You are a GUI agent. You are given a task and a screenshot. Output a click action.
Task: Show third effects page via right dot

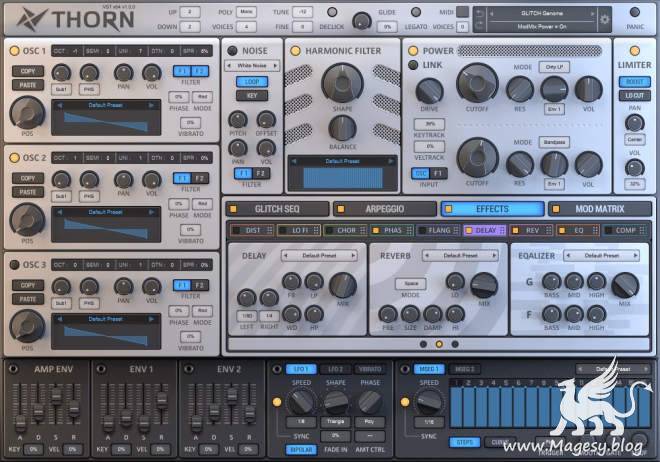pos(455,344)
